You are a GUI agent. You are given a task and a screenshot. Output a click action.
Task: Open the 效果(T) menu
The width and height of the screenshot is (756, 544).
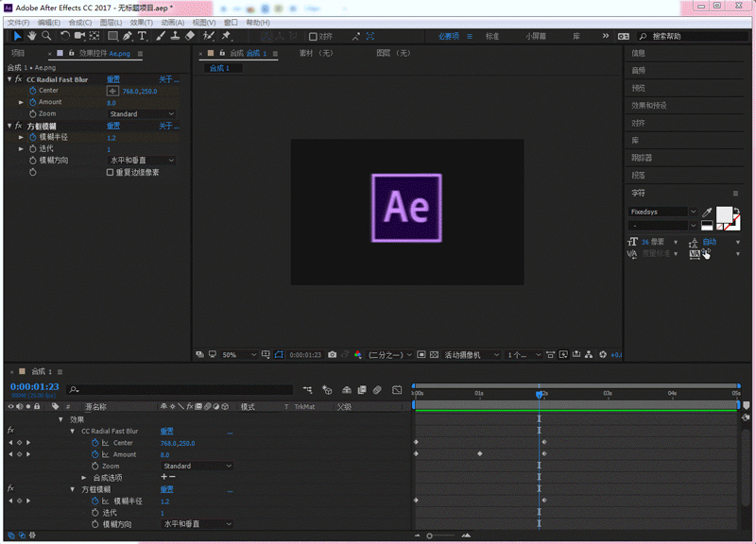(x=141, y=22)
